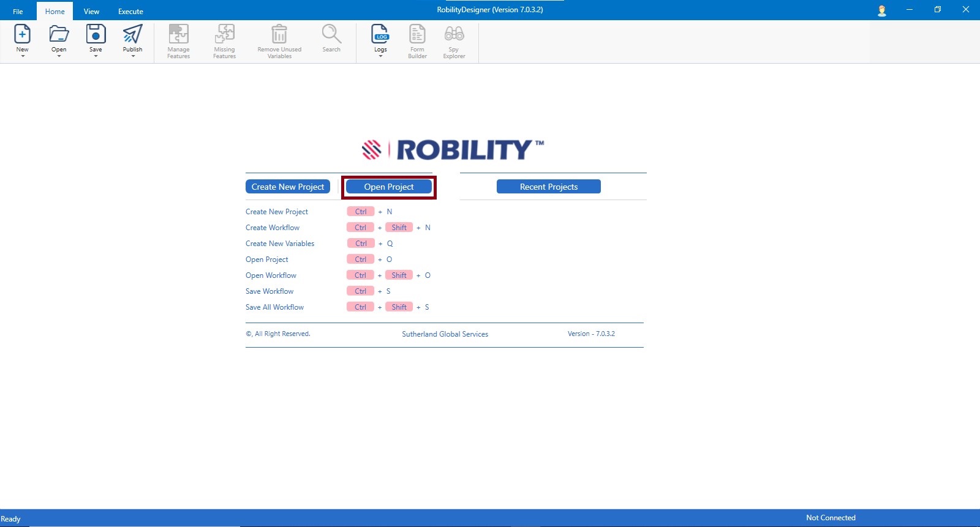This screenshot has height=527, width=980.
Task: Open the Logs toolbar icon
Action: pyautogui.click(x=380, y=34)
